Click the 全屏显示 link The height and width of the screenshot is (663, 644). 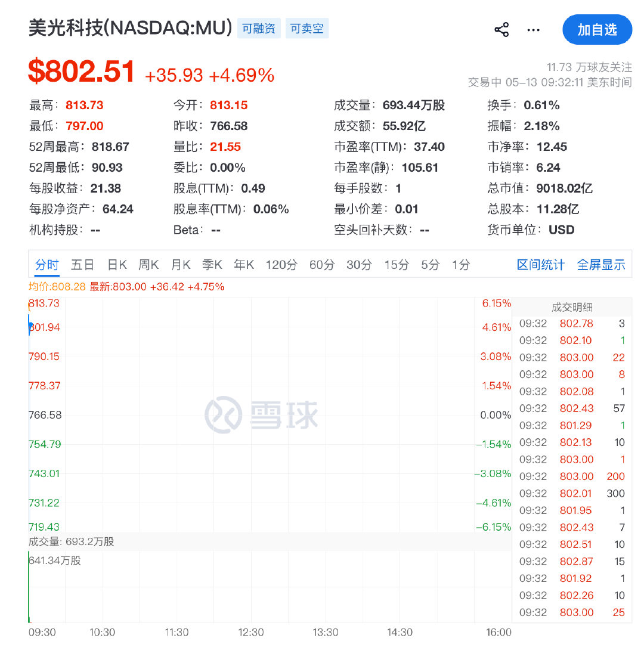(x=601, y=265)
